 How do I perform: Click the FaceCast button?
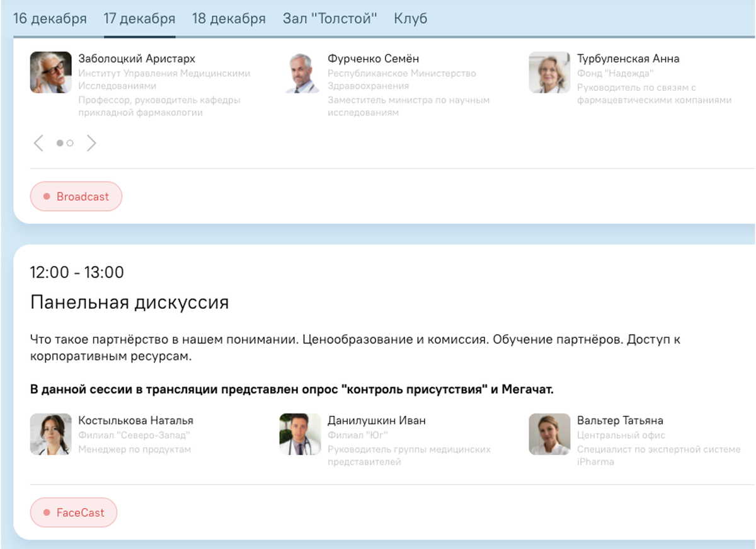(74, 513)
